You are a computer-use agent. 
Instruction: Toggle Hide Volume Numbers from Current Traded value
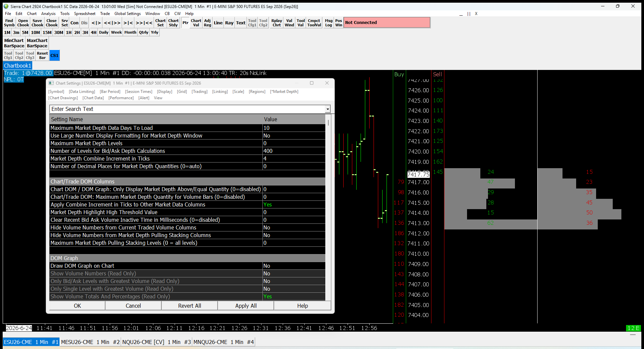tap(294, 227)
